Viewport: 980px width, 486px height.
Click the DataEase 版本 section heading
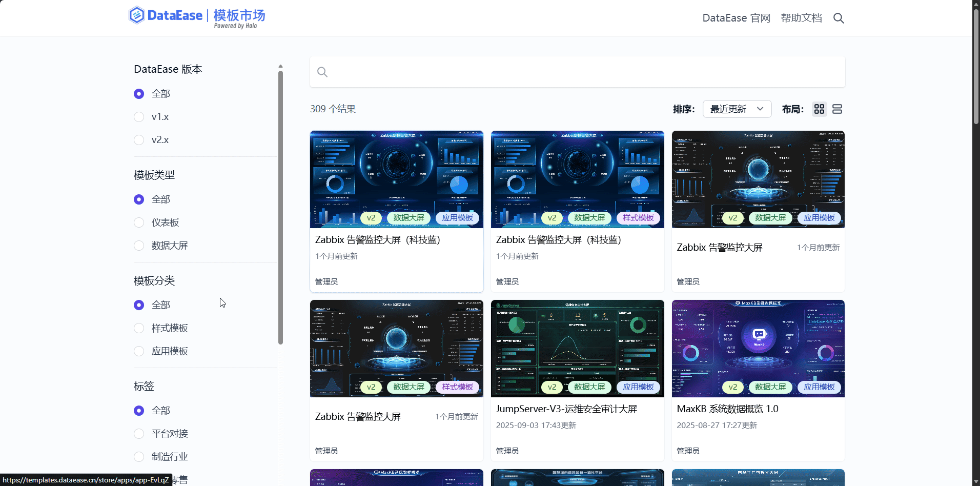click(x=168, y=69)
